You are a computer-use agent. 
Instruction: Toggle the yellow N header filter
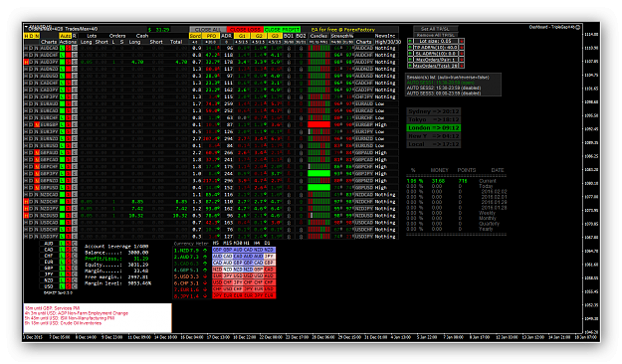point(37,36)
